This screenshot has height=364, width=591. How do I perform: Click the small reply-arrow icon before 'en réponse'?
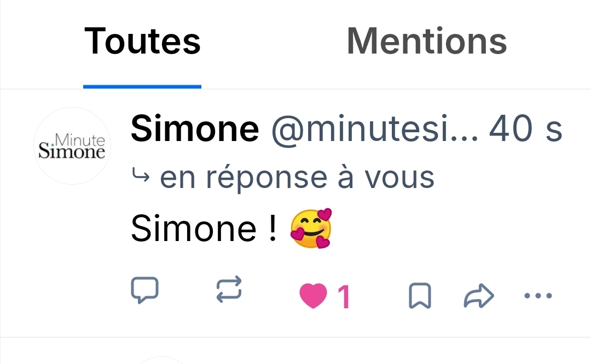tap(142, 176)
